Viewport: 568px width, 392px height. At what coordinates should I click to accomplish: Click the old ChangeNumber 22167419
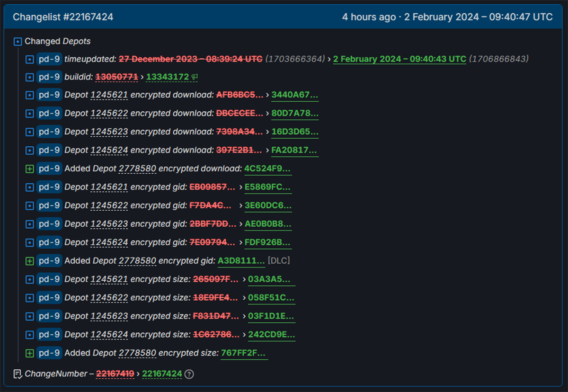pyautogui.click(x=115, y=374)
